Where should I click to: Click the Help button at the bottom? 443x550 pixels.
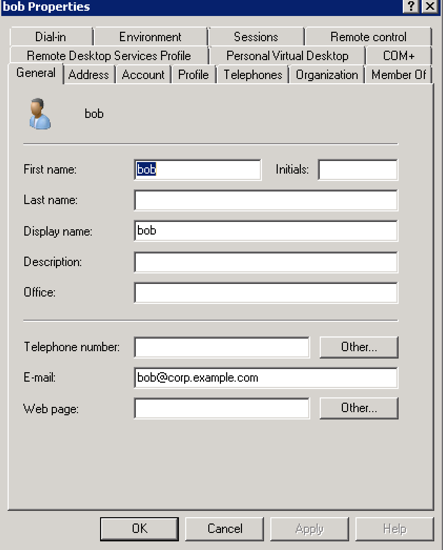pos(395,529)
